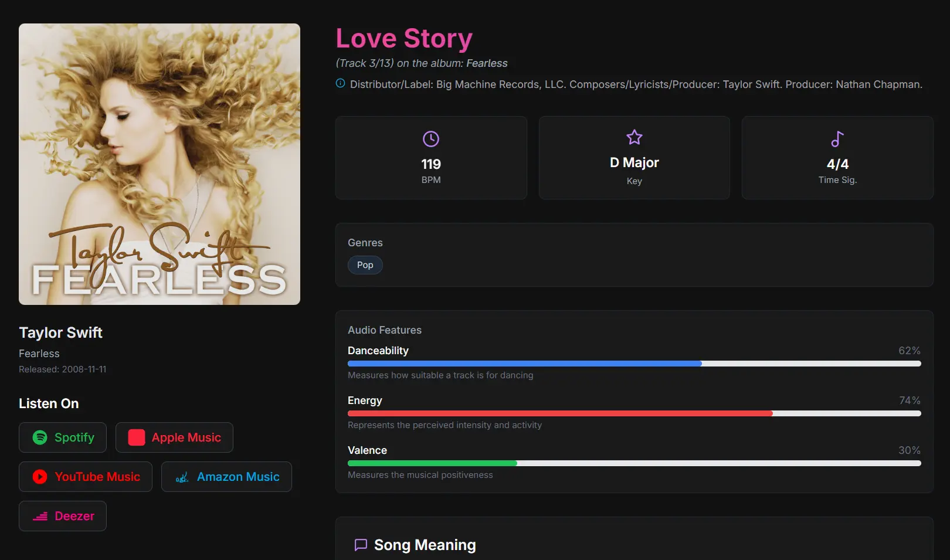Click the Love Story song title
The width and height of the screenshot is (950, 560).
click(403, 38)
